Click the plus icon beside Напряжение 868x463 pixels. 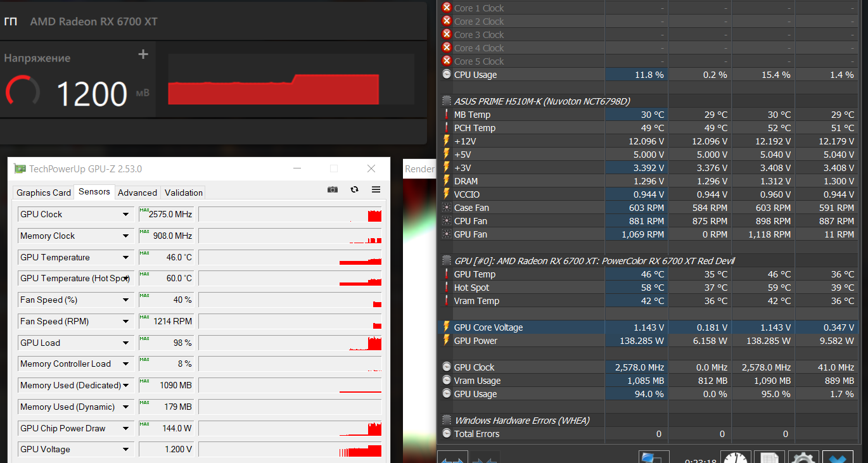pos(143,54)
